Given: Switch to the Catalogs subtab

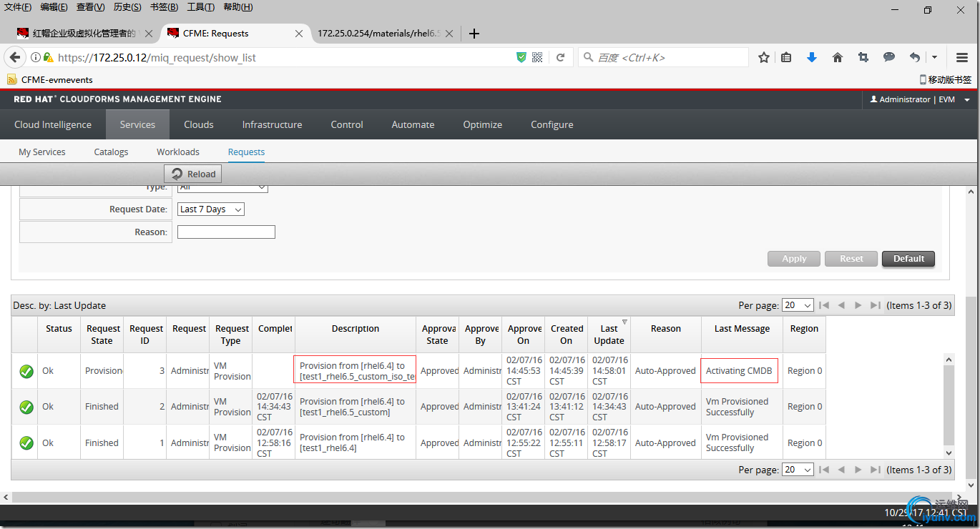Looking at the screenshot, I should [111, 152].
